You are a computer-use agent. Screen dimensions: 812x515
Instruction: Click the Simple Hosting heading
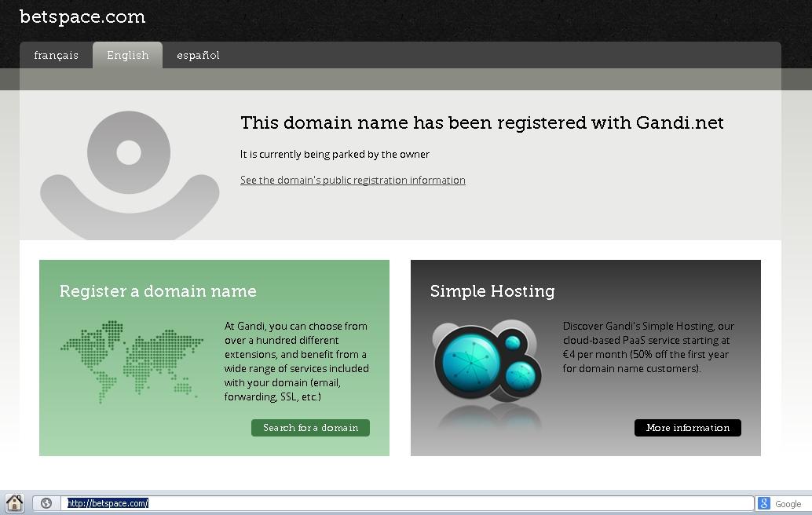point(492,291)
